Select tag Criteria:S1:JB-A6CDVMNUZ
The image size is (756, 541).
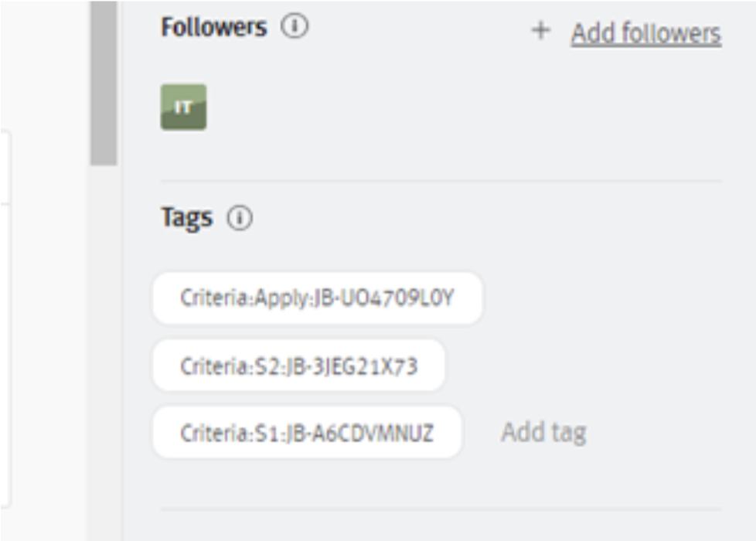pos(307,433)
